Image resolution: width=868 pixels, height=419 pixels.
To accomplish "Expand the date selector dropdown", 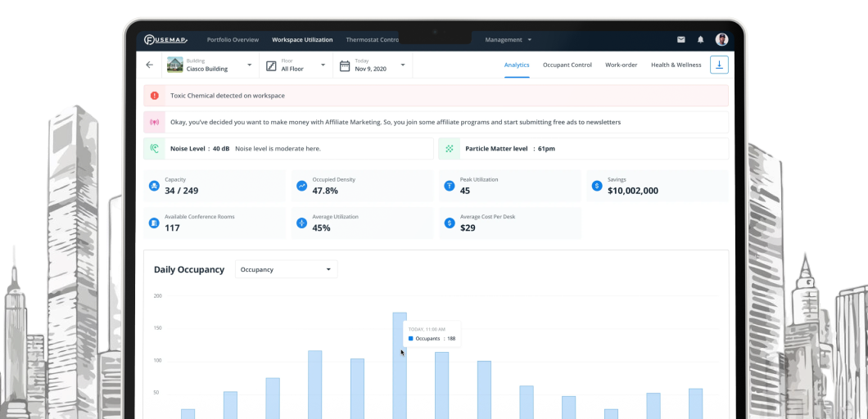I will coord(402,65).
